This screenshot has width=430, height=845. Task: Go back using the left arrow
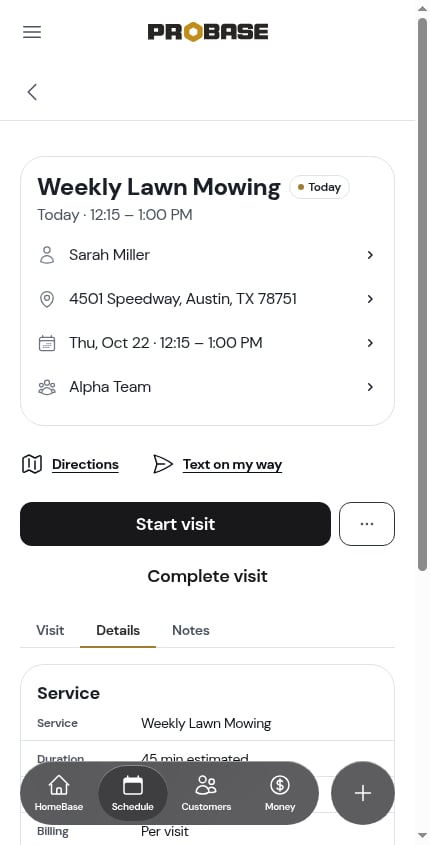point(32,92)
